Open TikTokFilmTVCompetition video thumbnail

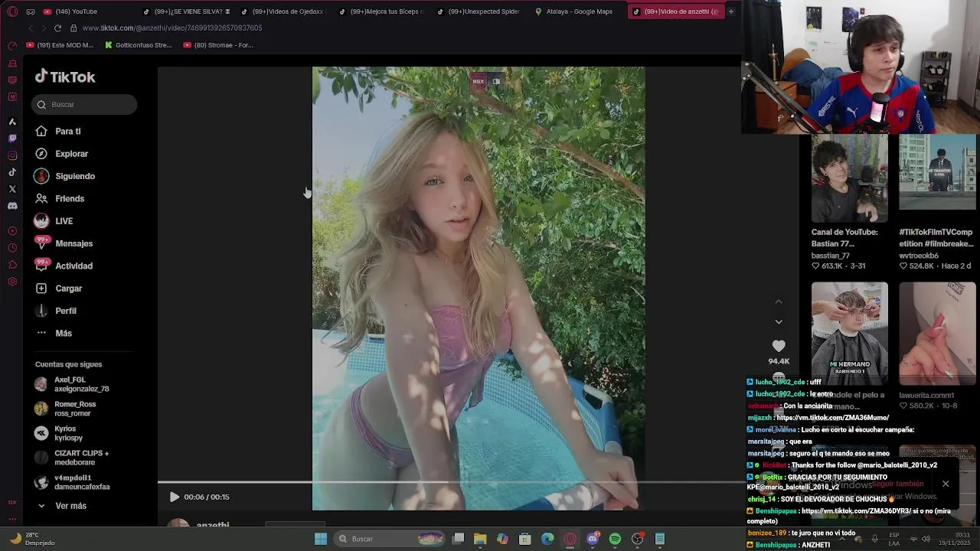point(937,173)
